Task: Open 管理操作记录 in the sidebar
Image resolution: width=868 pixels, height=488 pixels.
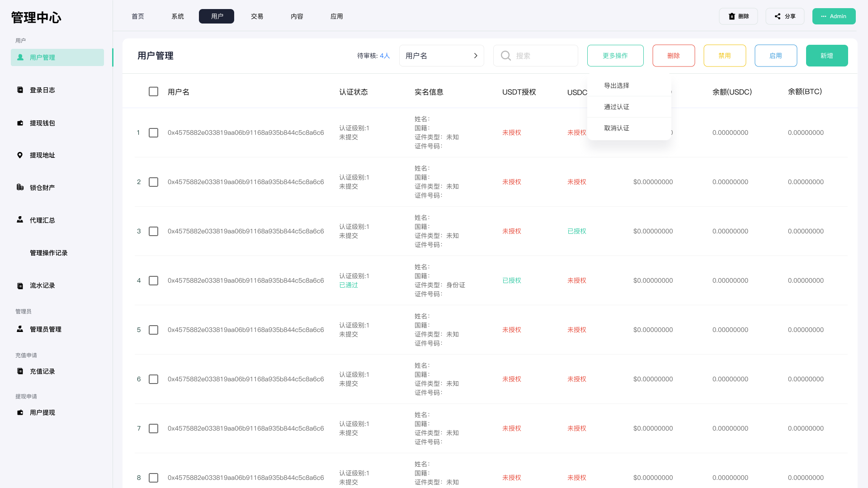Action: [x=49, y=253]
